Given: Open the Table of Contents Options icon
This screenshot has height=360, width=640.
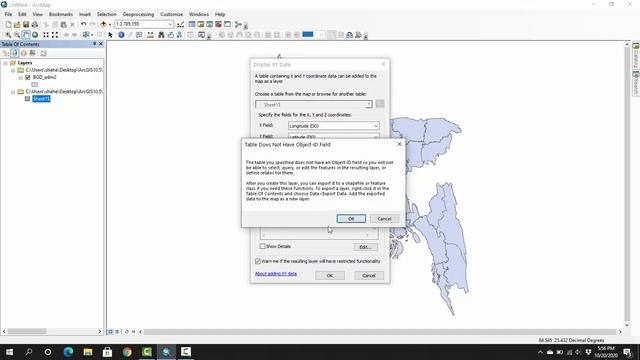Looking at the screenshot, I should pyautogui.click(x=43, y=53).
